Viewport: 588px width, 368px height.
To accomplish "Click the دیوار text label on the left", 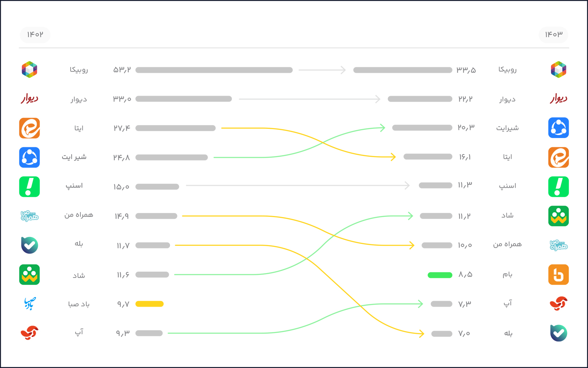I will [x=79, y=99].
